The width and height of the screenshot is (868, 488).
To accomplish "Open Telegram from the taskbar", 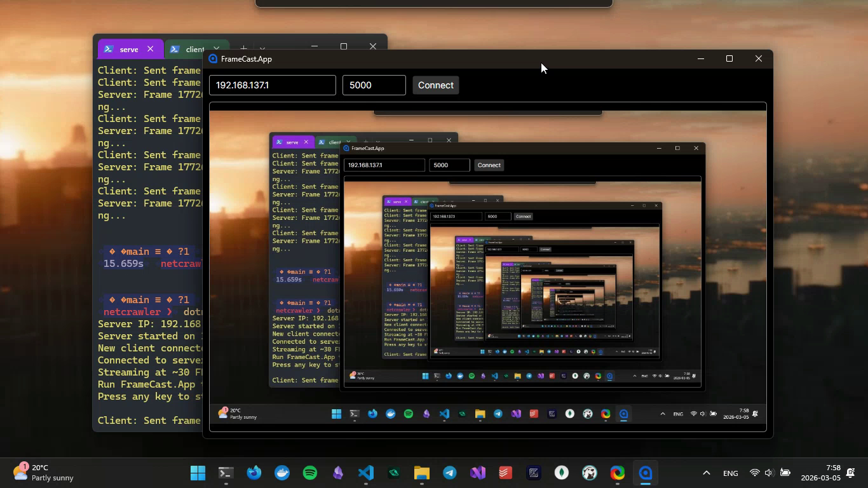I will click(x=450, y=473).
